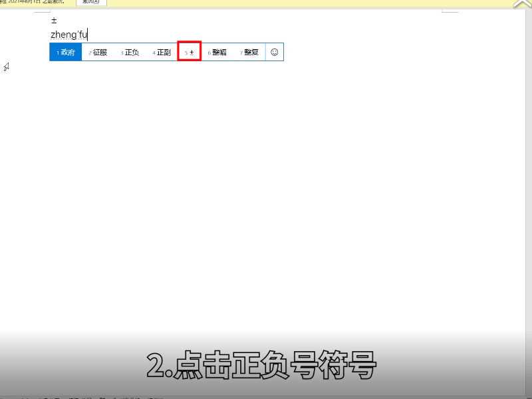
Task: Click the caption text 2.点击正负号符号
Action: (261, 364)
